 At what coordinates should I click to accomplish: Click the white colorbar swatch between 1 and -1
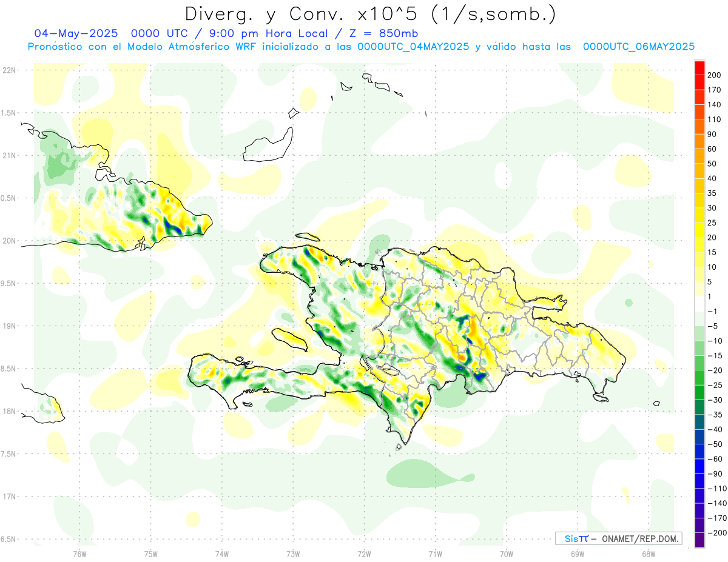[x=699, y=304]
